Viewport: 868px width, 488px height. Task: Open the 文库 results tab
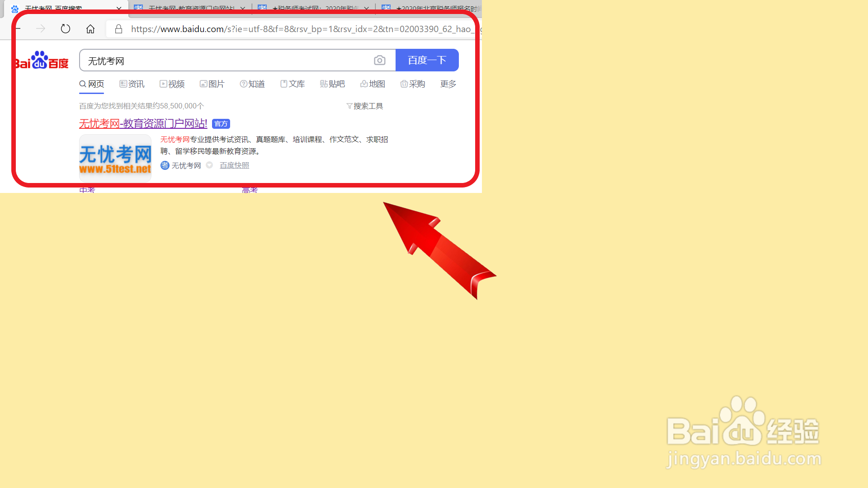tap(292, 84)
